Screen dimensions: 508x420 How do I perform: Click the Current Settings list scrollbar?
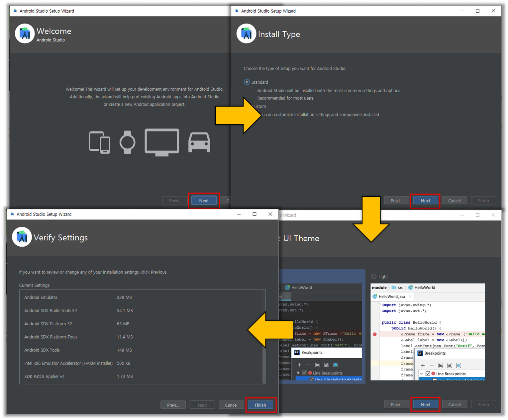[264, 337]
